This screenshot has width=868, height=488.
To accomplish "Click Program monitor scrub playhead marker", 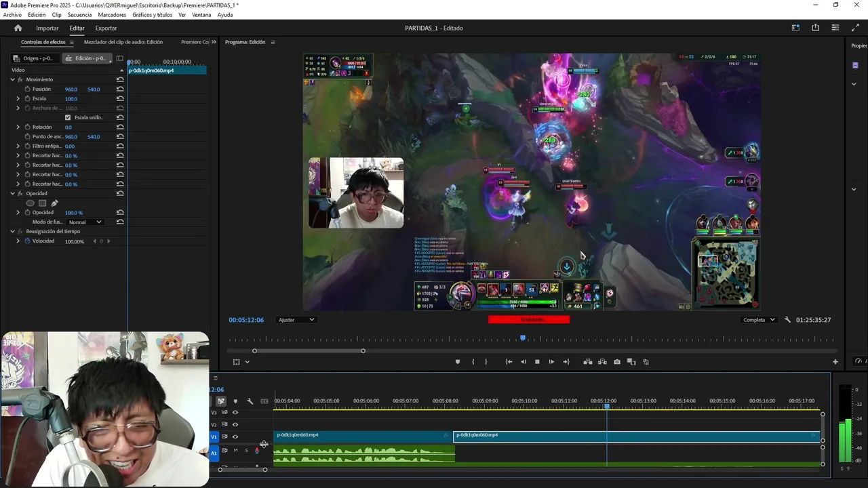I will (523, 338).
